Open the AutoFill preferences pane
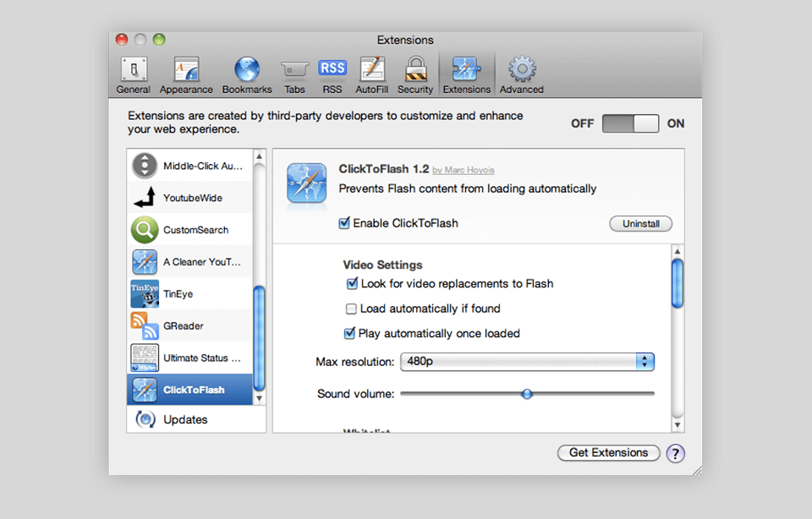812x519 pixels. tap(372, 75)
